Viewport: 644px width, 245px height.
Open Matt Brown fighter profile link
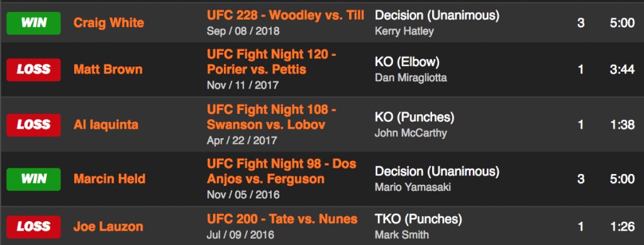click(x=108, y=69)
